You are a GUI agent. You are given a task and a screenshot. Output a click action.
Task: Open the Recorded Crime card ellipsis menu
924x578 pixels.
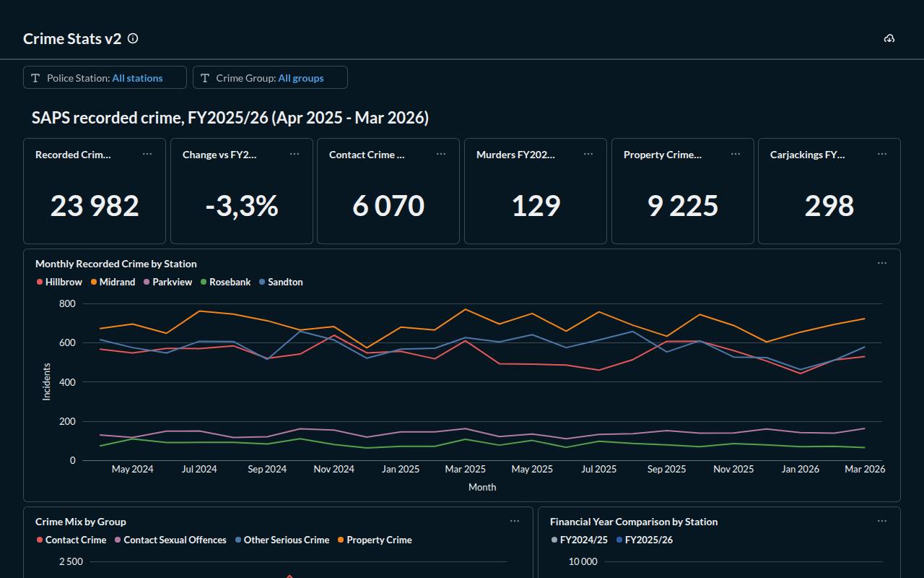[x=147, y=154]
